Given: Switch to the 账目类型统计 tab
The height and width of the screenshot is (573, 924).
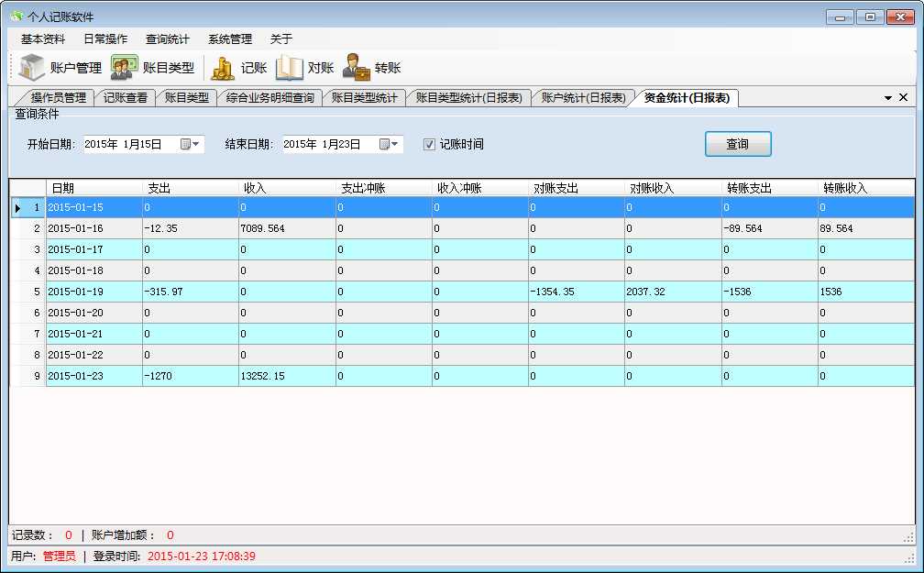Looking at the screenshot, I should click(364, 98).
